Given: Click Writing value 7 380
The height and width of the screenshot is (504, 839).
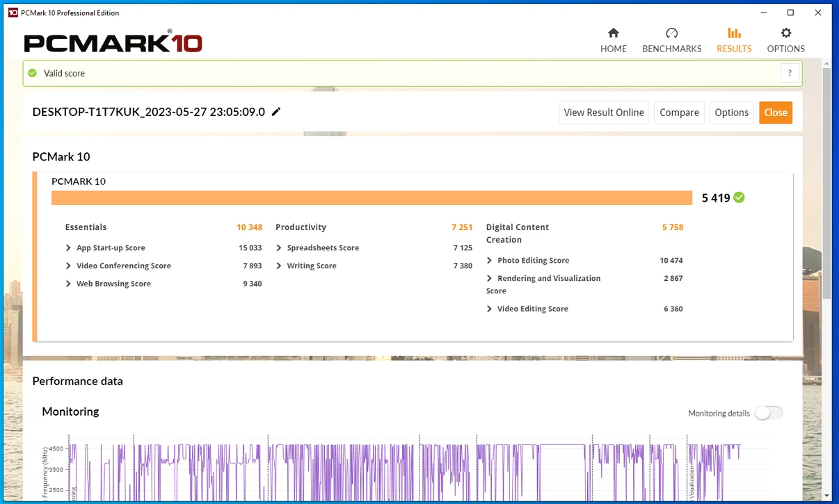Looking at the screenshot, I should point(463,266).
